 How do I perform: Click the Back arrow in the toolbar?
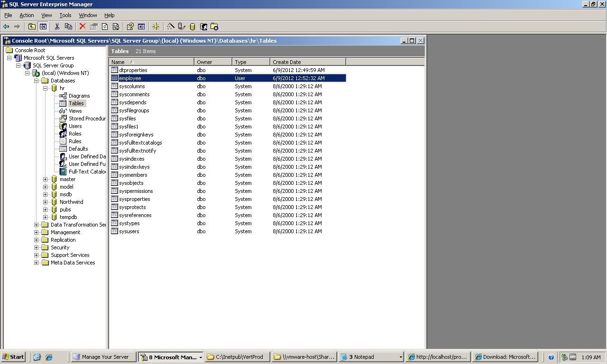coord(6,27)
